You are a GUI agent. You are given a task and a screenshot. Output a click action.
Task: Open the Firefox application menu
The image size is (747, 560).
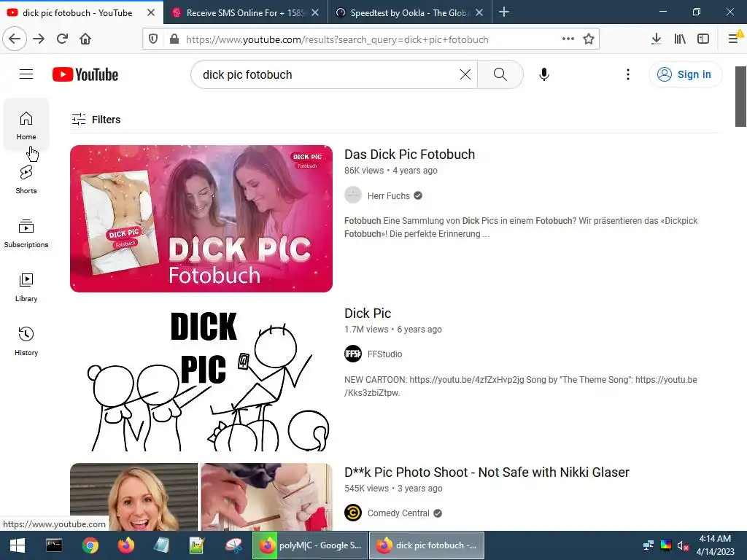coord(734,39)
